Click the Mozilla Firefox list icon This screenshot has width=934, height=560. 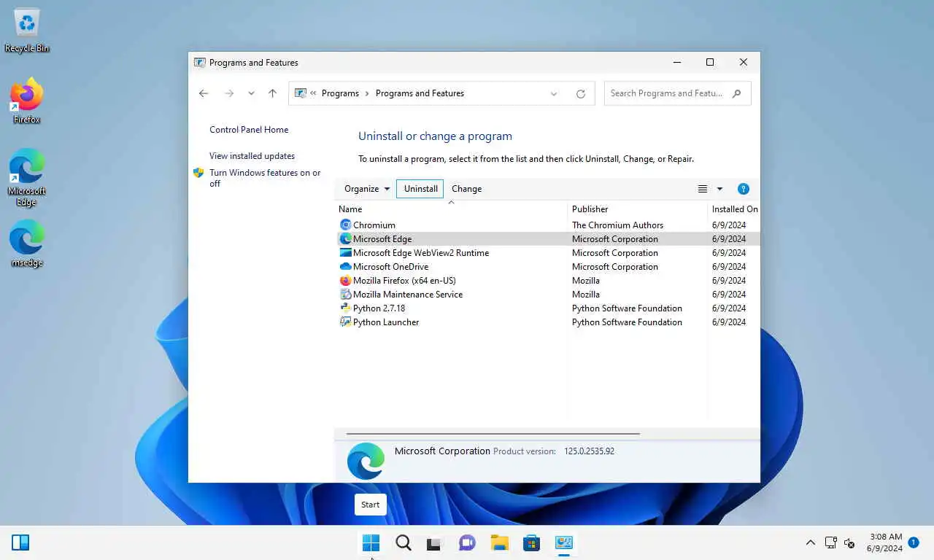[x=346, y=281]
